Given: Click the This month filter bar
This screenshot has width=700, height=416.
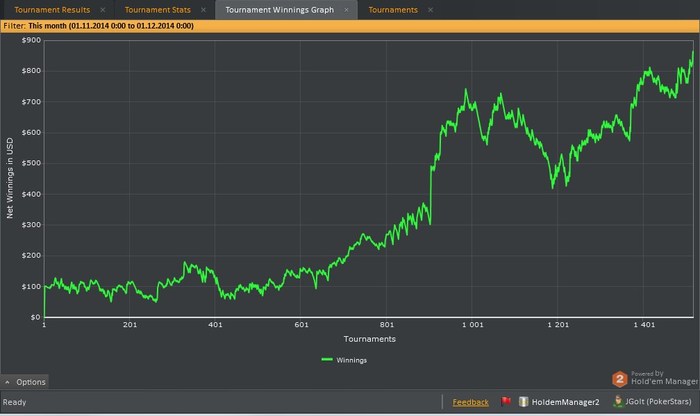Looking at the screenshot, I should click(350, 26).
